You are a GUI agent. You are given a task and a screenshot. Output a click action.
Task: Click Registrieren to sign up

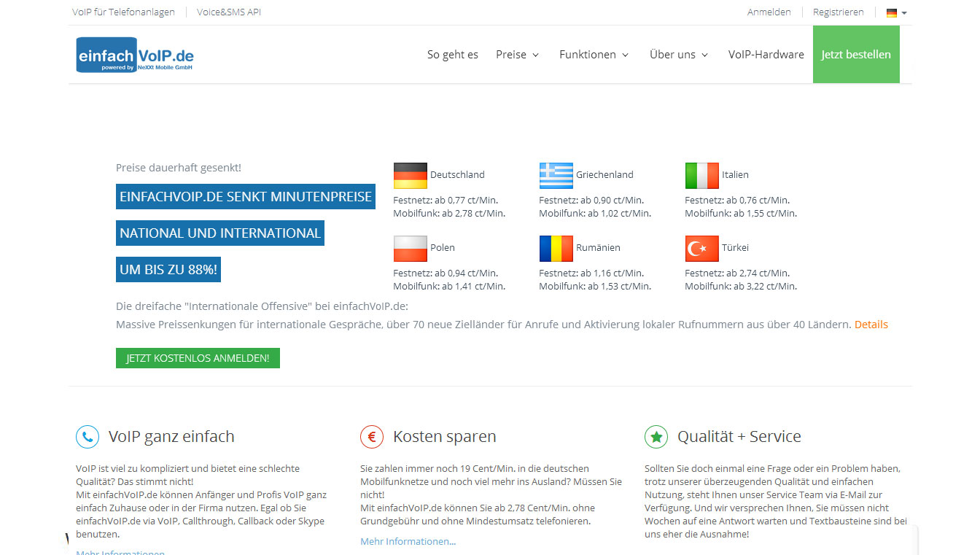839,12
